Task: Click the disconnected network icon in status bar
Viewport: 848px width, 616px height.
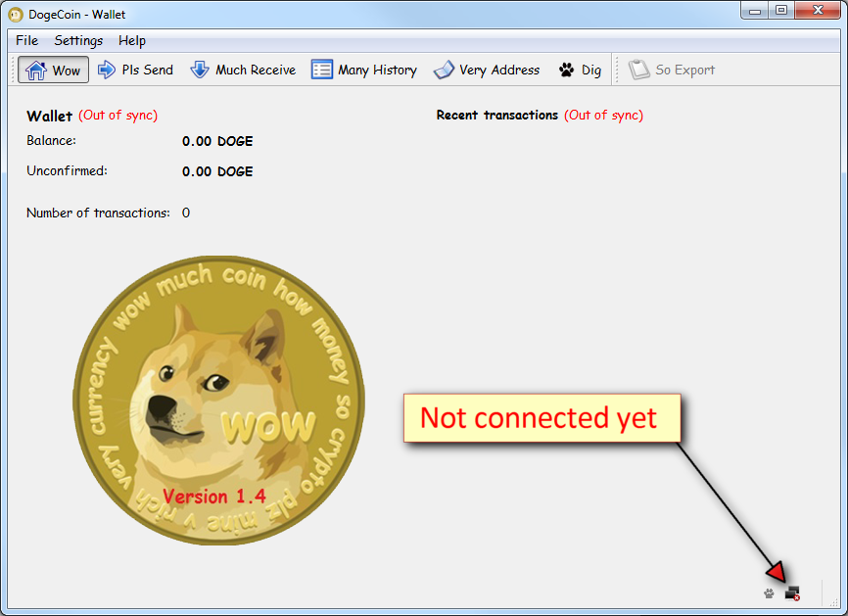Action: [792, 593]
